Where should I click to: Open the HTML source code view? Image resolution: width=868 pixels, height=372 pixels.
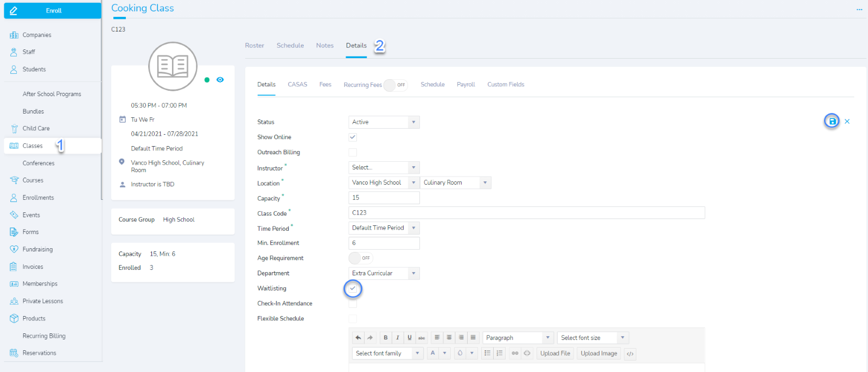pyautogui.click(x=630, y=354)
